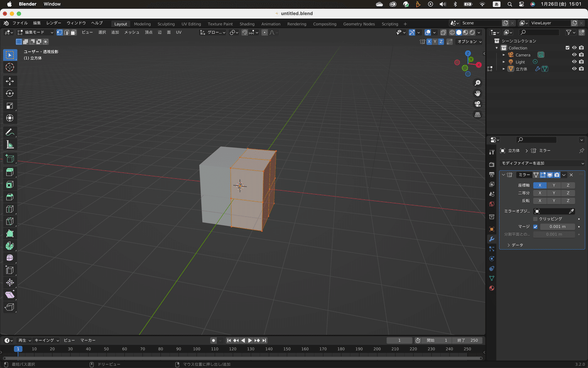
Task: Select the Edge Slide tool
Action: (10, 270)
